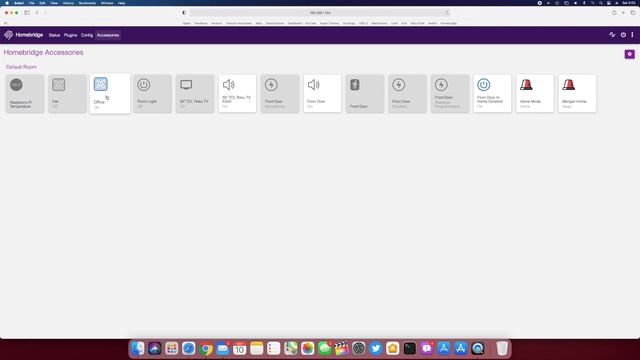Viewport: 640px width, 360px height.
Task: Open Google Chrome from the Dock
Action: click(x=206, y=348)
